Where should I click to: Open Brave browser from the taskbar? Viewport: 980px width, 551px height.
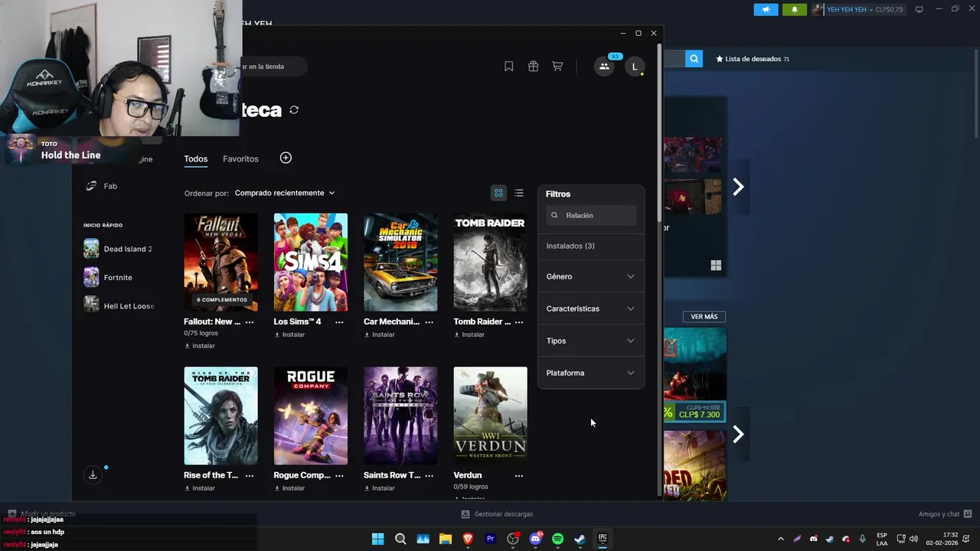tap(468, 539)
